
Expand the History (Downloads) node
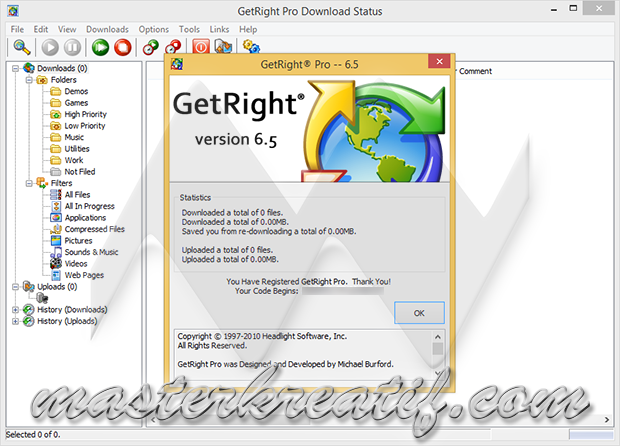(x=15, y=310)
